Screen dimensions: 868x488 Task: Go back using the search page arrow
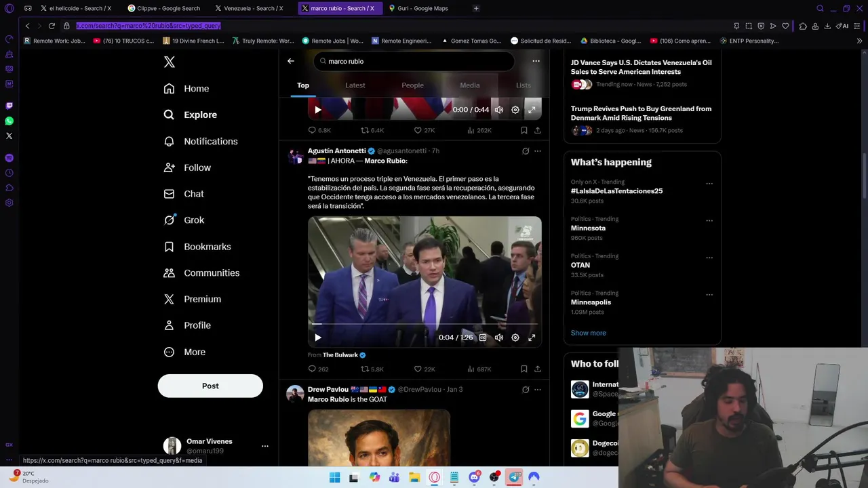click(x=291, y=61)
